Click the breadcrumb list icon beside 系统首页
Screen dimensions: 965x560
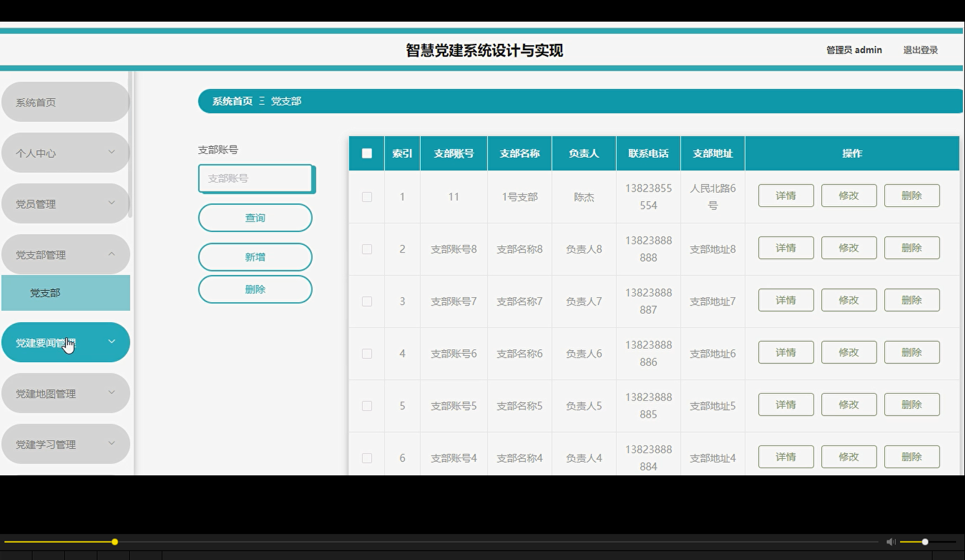pos(260,101)
